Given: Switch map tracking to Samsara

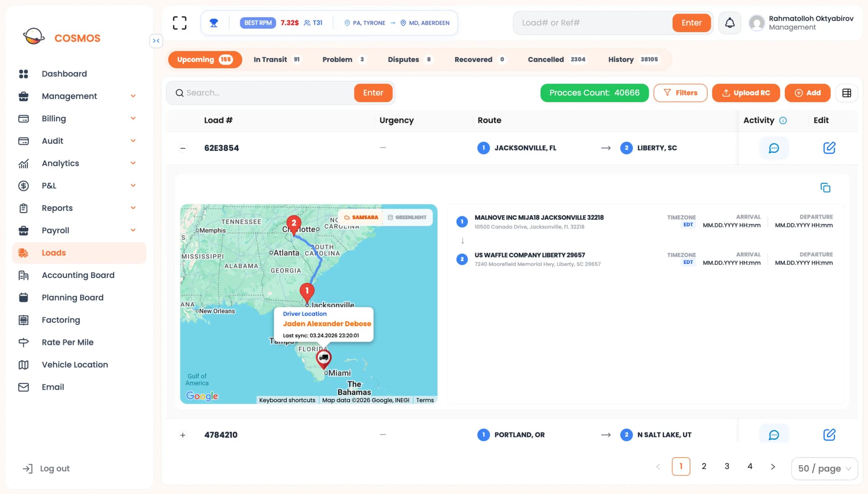Looking at the screenshot, I should [x=361, y=217].
